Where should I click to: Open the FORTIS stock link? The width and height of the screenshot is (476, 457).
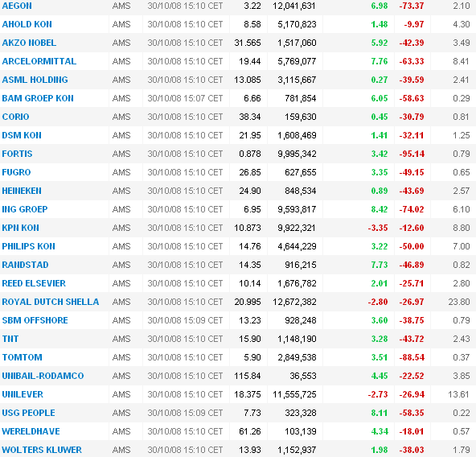(17, 154)
